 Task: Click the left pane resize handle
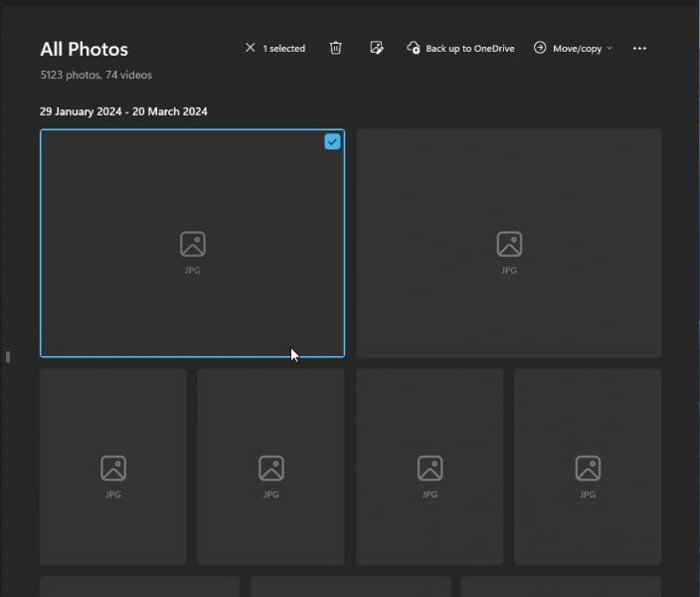coord(7,356)
